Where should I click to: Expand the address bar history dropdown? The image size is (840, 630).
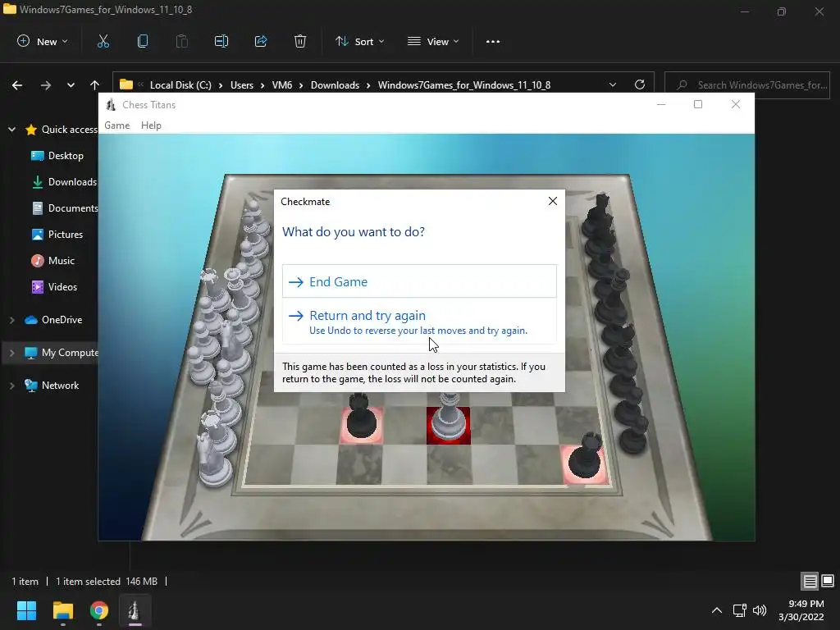coord(613,84)
